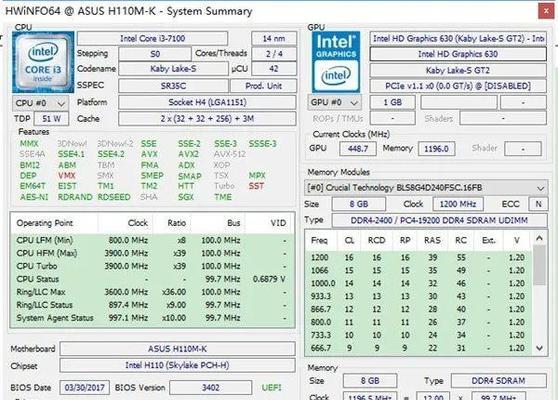Click the 14 nm process field
The image size is (558, 400).
pos(274,38)
